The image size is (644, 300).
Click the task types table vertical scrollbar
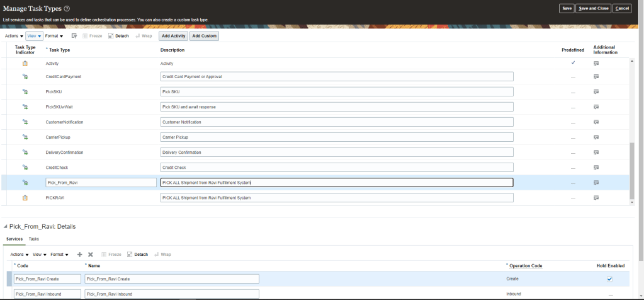click(x=632, y=170)
